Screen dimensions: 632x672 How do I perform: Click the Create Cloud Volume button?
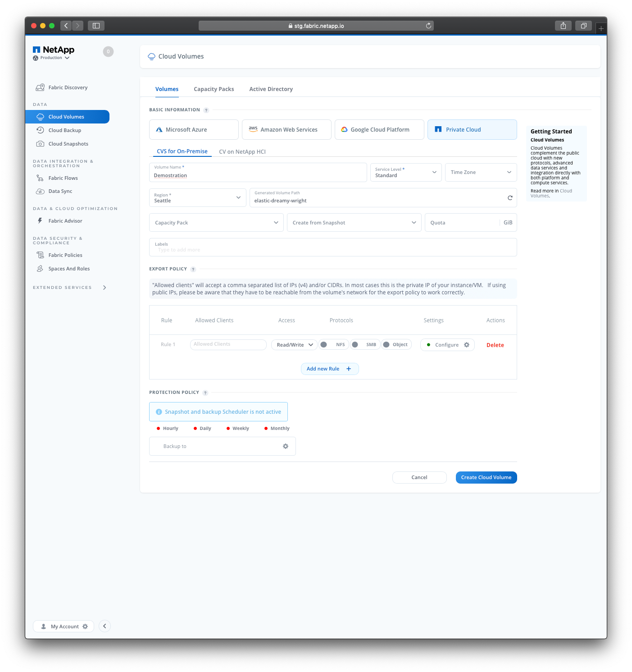486,477
